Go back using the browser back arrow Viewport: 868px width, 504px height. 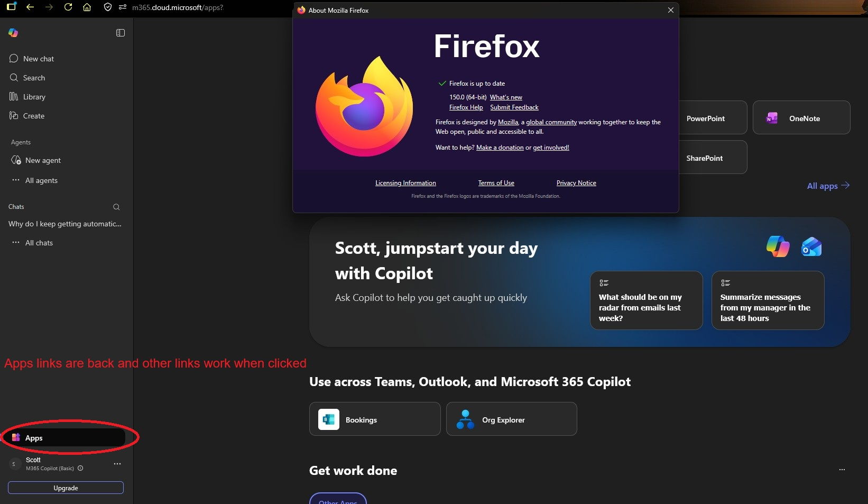pos(30,7)
